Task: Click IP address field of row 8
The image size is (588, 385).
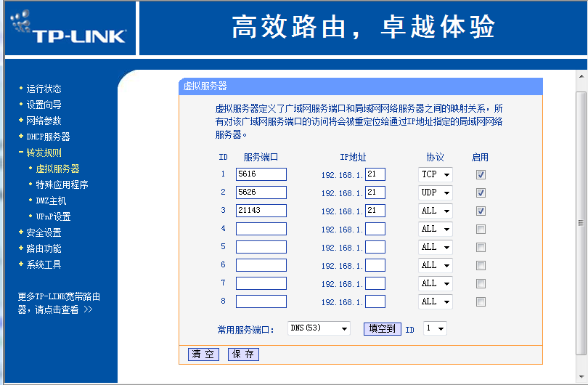Action: (x=375, y=301)
